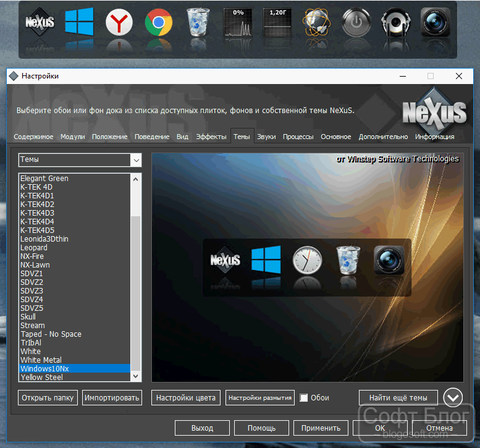480x448 pixels.
Task: Open the Положение tab
Action: coord(109,137)
